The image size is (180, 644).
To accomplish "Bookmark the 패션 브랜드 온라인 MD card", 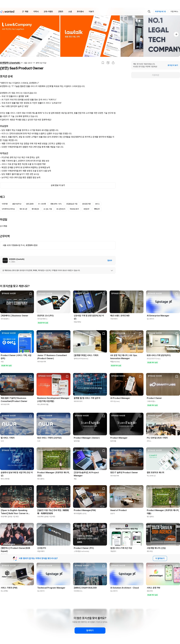I will pyautogui.click(x=140, y=294).
